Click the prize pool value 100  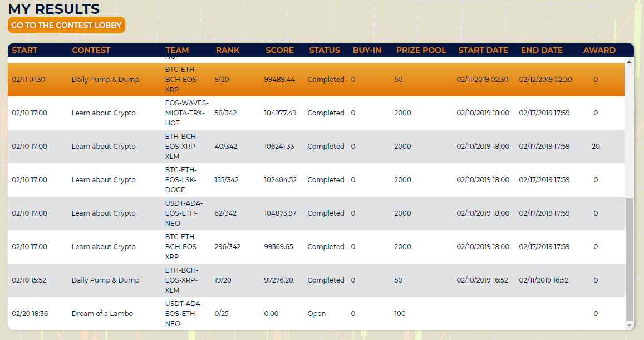click(400, 314)
